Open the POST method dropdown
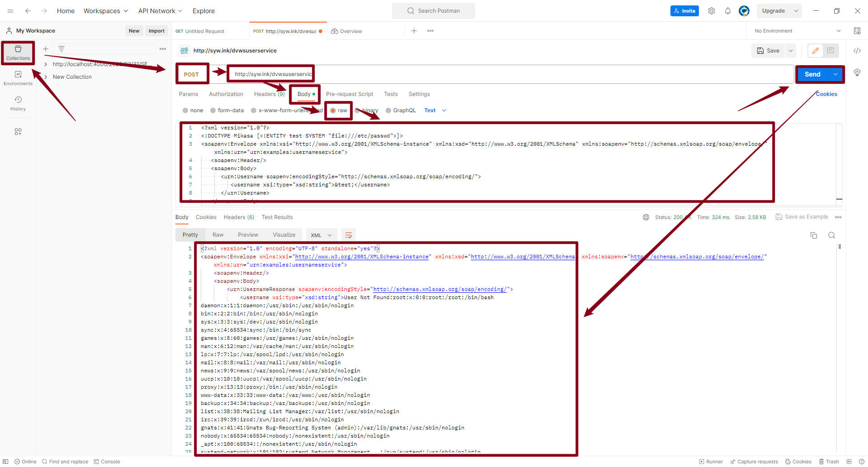This screenshot has width=868, height=467. pos(192,74)
